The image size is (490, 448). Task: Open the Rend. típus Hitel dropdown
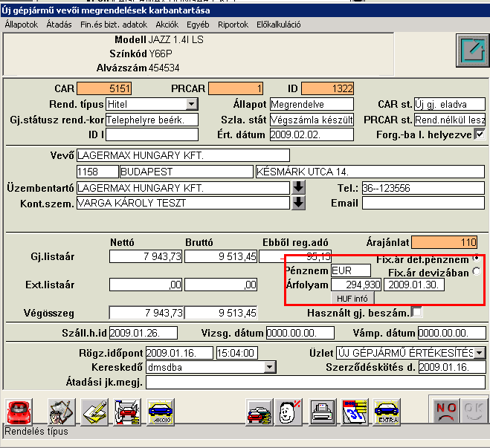192,104
